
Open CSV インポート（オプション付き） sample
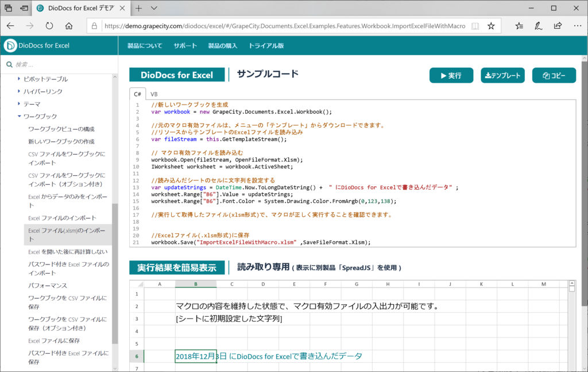67,180
